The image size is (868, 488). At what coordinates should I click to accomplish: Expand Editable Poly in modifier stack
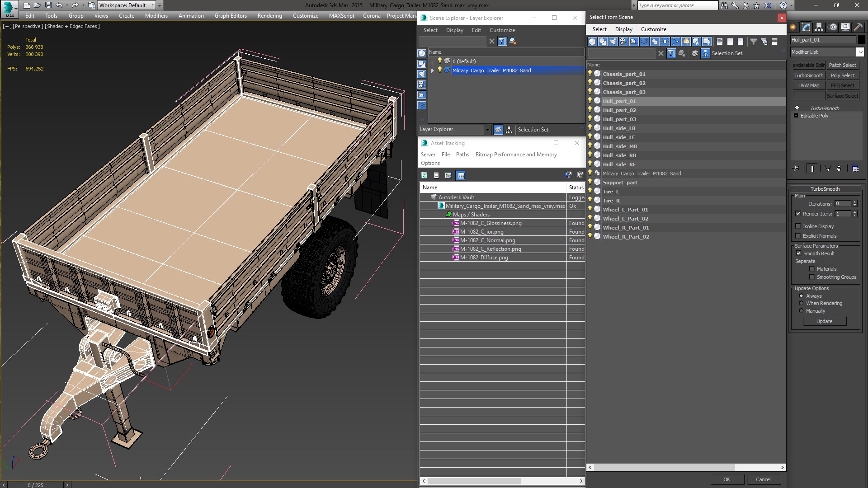coord(796,116)
